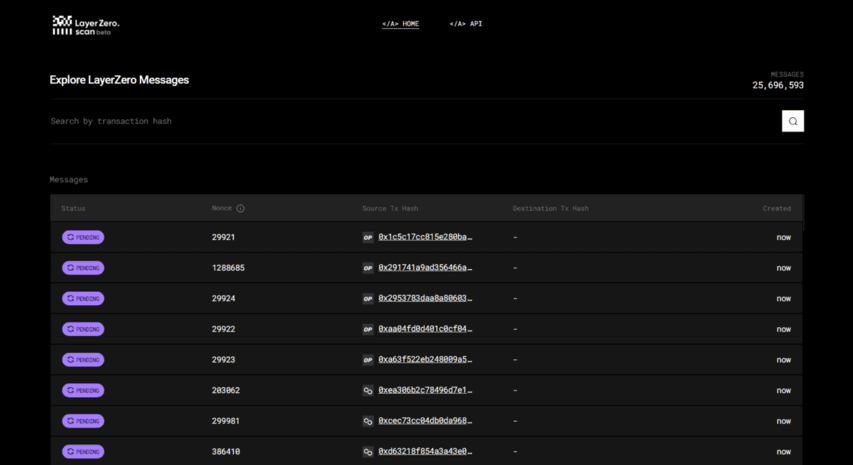Open source tx hash 0x291741a9ad356466a
This screenshot has width=853, height=465.
(425, 268)
